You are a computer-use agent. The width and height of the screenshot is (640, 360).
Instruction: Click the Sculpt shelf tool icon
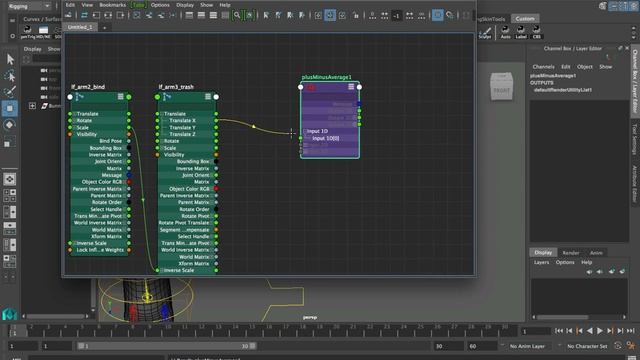[x=485, y=33]
